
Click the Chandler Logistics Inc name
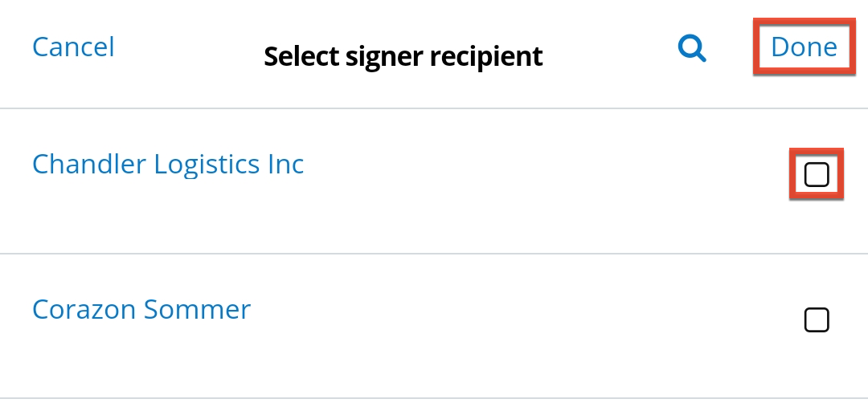pos(168,165)
